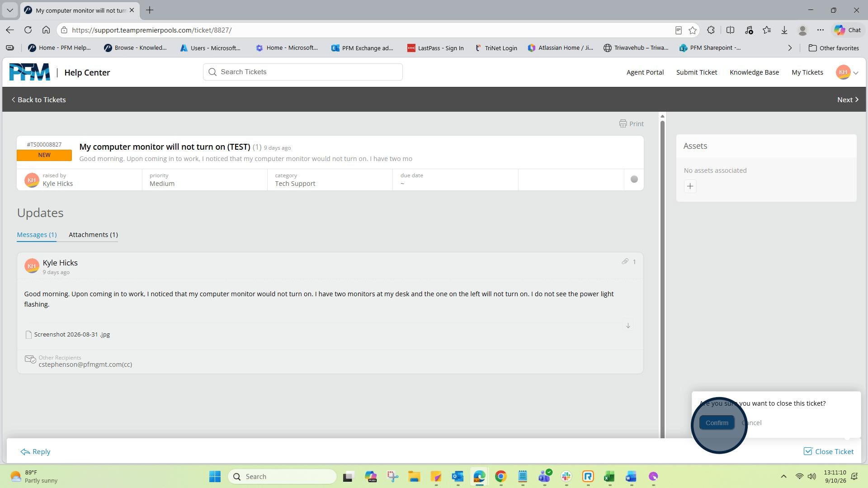This screenshot has width=868, height=488.
Task: Open browser downloads icon
Action: click(x=784, y=30)
